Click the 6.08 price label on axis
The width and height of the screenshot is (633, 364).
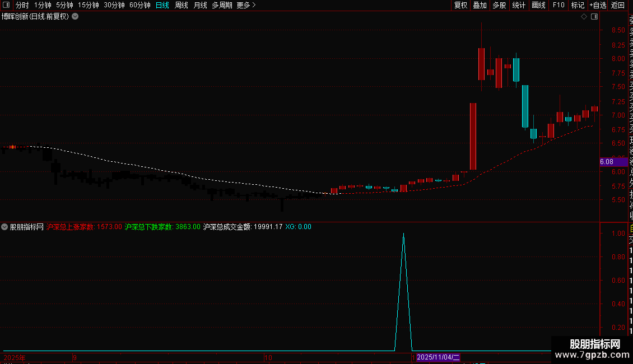pos(613,162)
